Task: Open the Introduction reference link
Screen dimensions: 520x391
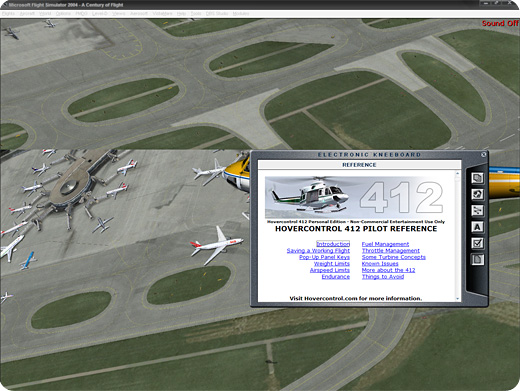Action: pos(333,244)
